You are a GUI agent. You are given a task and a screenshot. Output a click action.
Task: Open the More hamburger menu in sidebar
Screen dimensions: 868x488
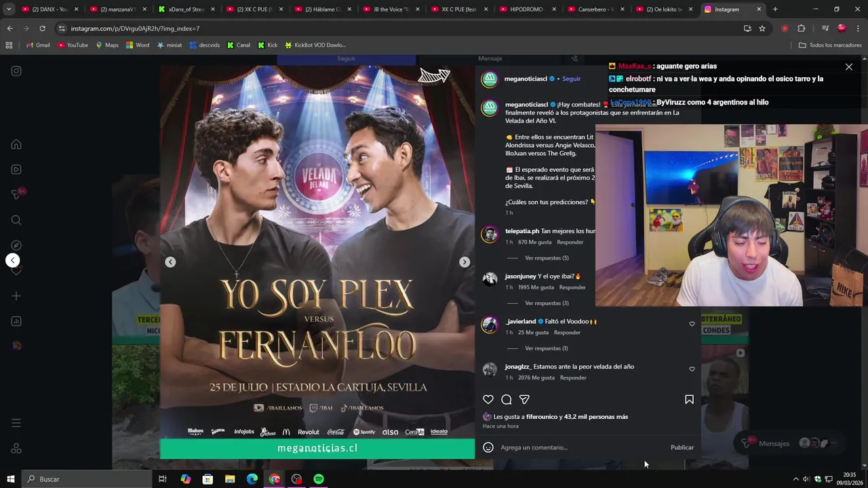pos(16,423)
